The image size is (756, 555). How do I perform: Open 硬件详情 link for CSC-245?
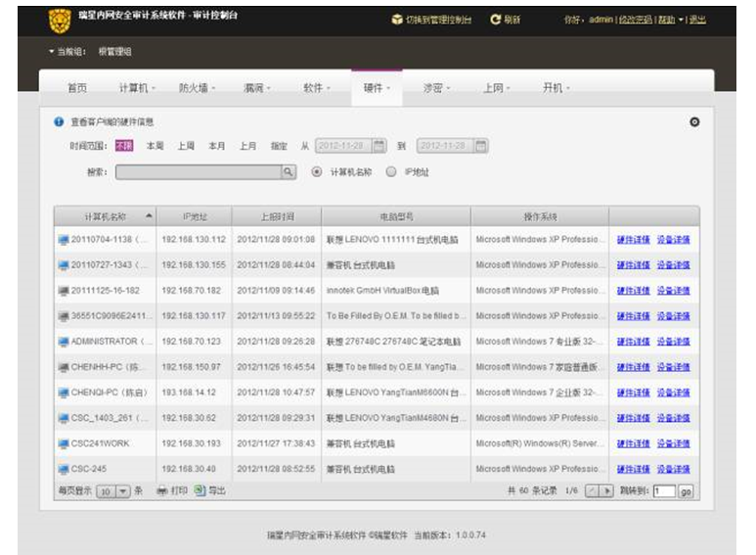tap(633, 469)
